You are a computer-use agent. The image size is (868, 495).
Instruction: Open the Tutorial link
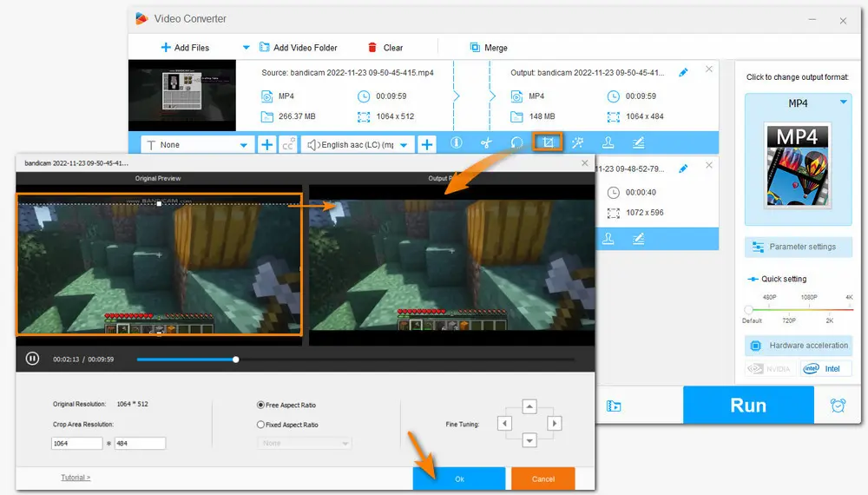coord(76,478)
